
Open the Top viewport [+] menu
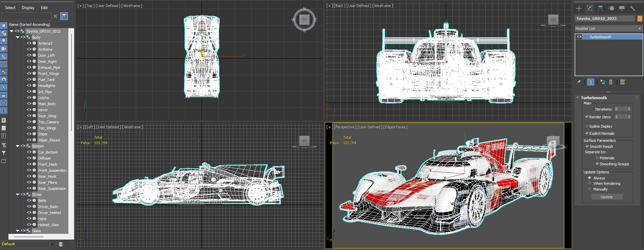(81, 6)
